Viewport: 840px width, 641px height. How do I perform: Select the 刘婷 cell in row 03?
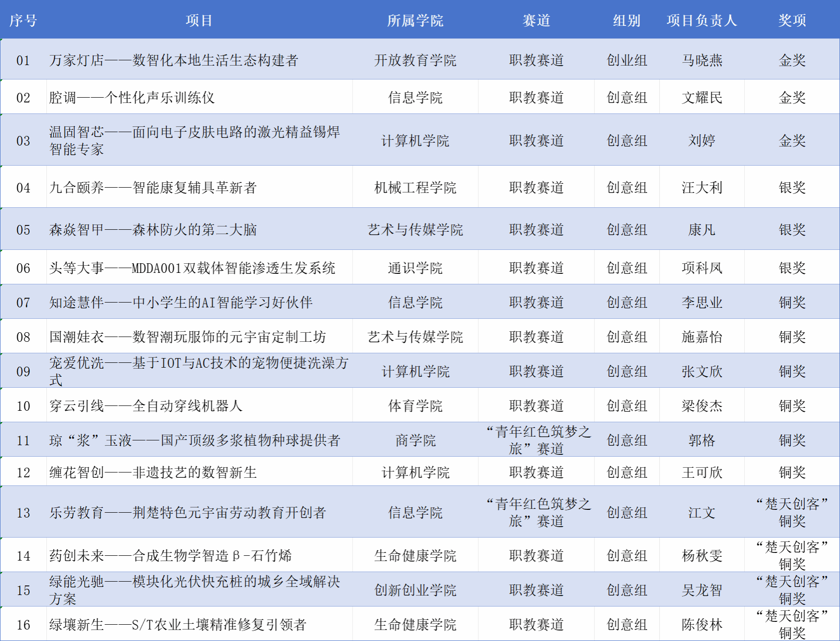pos(702,141)
